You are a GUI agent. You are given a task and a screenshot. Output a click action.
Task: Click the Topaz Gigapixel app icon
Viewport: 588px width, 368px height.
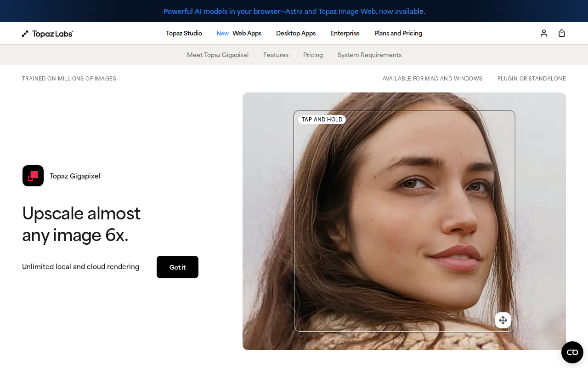pos(33,176)
